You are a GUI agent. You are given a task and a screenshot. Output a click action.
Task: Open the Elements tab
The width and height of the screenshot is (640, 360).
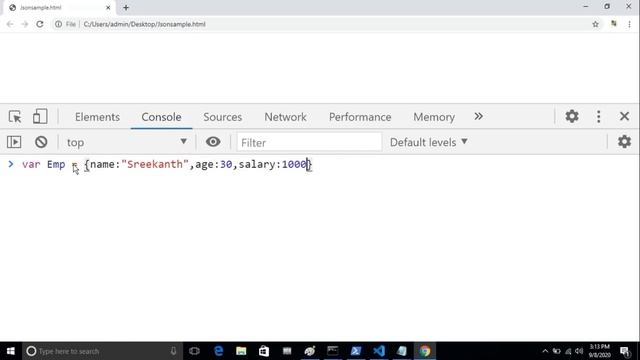(x=97, y=117)
